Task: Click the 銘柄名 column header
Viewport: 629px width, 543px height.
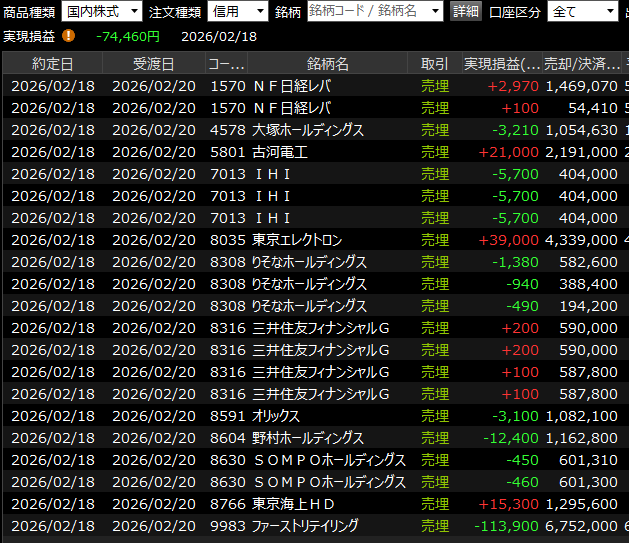Action: (328, 64)
